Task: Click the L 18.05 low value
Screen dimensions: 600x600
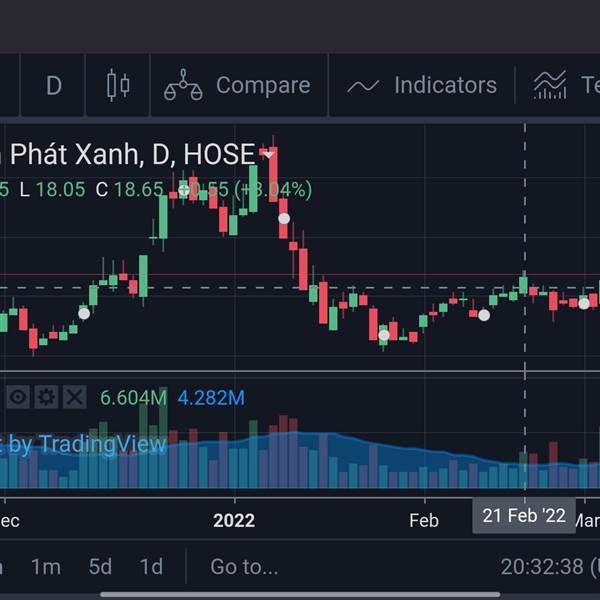Action: pos(52,189)
